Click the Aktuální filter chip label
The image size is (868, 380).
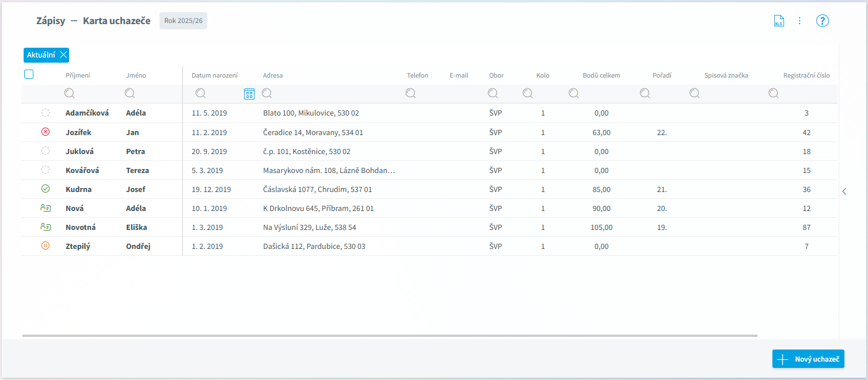[41, 55]
